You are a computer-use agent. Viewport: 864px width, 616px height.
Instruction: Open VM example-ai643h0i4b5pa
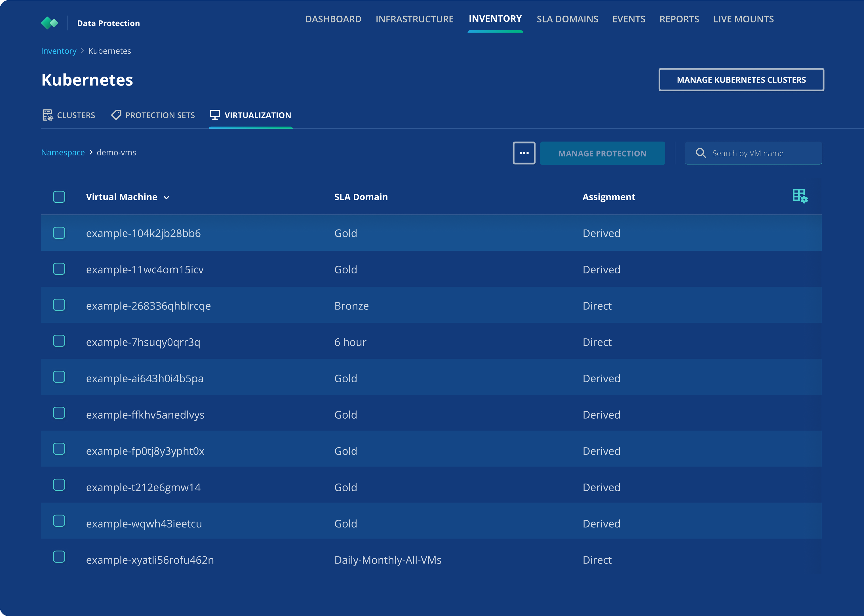pyautogui.click(x=144, y=379)
